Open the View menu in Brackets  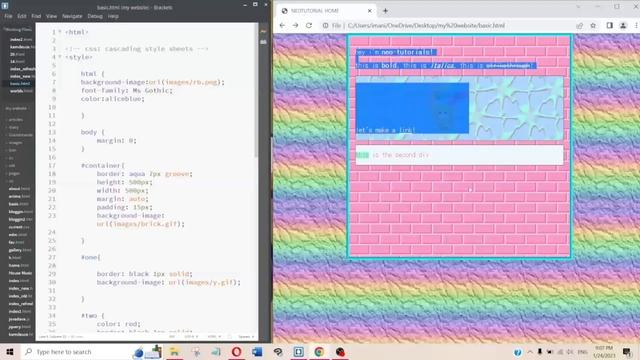point(51,16)
